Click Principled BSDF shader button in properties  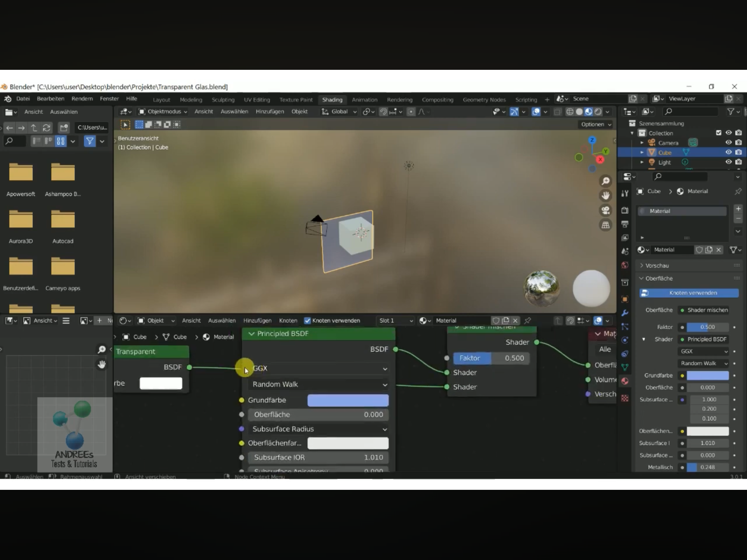[x=704, y=339]
